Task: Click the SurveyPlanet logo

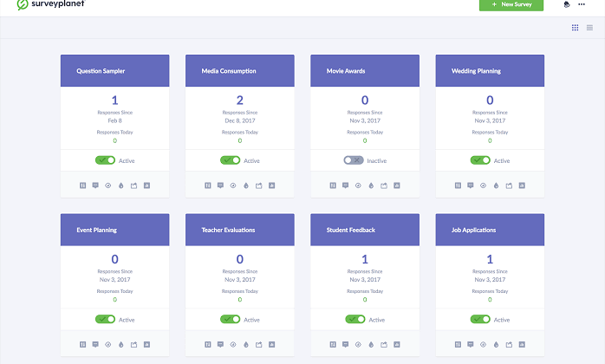Action: [50, 4]
